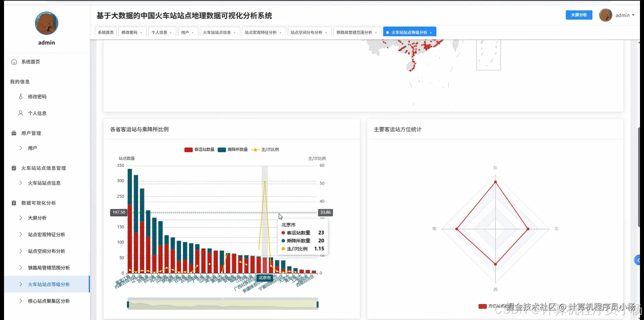Click the sidebar admin avatar image
The height and width of the screenshot is (320, 644).
(47, 23)
